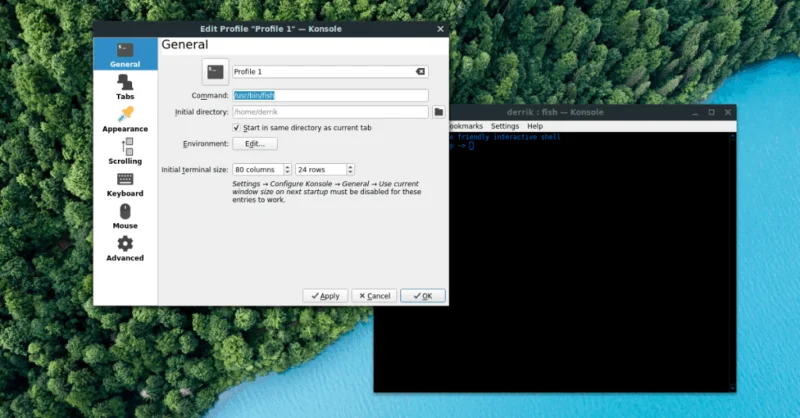Cancel the profile edit dialog

pos(374,296)
